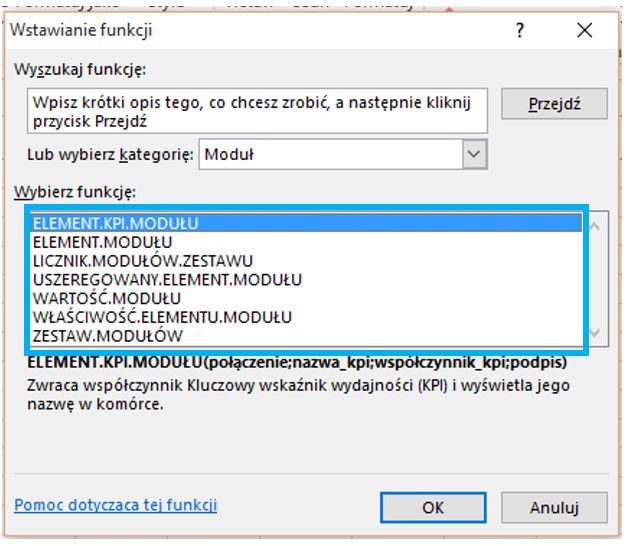Confirm with the OK button

click(x=432, y=507)
